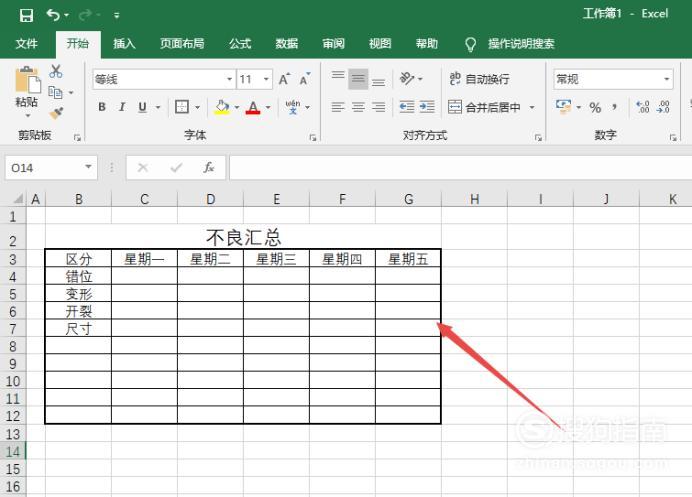Switch to the 审阅 tab

pos(333,43)
